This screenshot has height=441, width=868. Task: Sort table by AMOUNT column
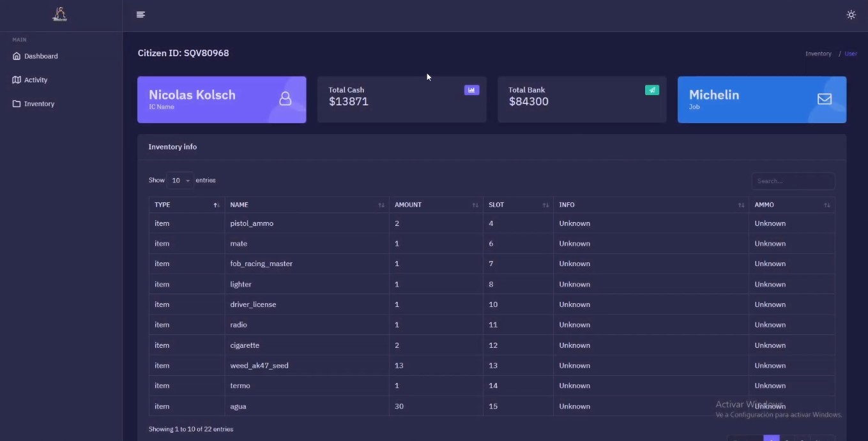pyautogui.click(x=436, y=205)
